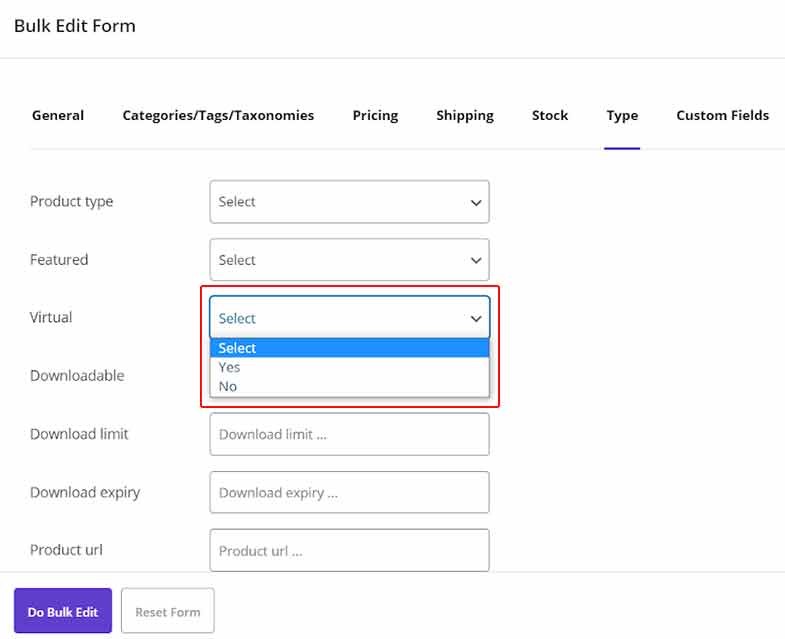Screen dimensions: 785x639
Task: Click the Product url text box
Action: [x=349, y=551]
